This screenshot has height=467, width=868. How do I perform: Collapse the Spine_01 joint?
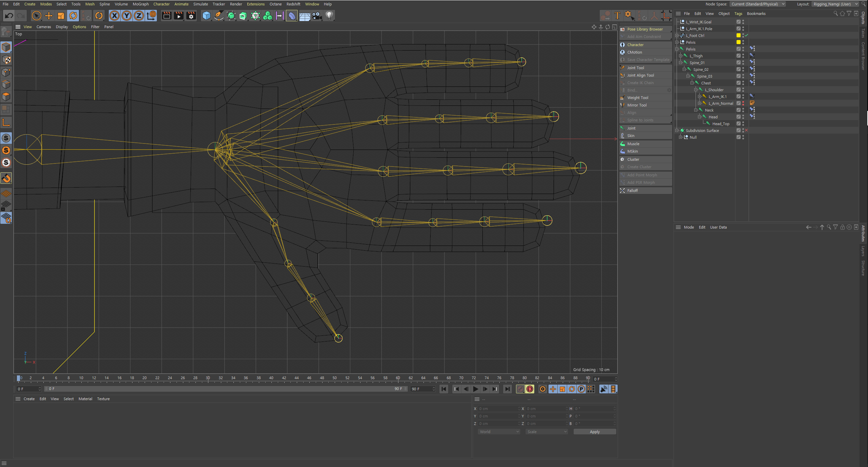point(680,62)
